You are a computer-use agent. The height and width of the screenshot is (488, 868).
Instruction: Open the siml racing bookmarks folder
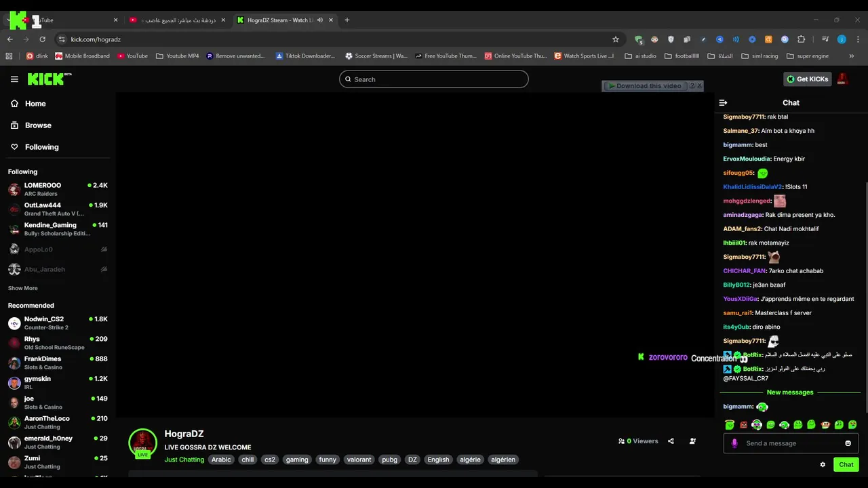pos(759,56)
